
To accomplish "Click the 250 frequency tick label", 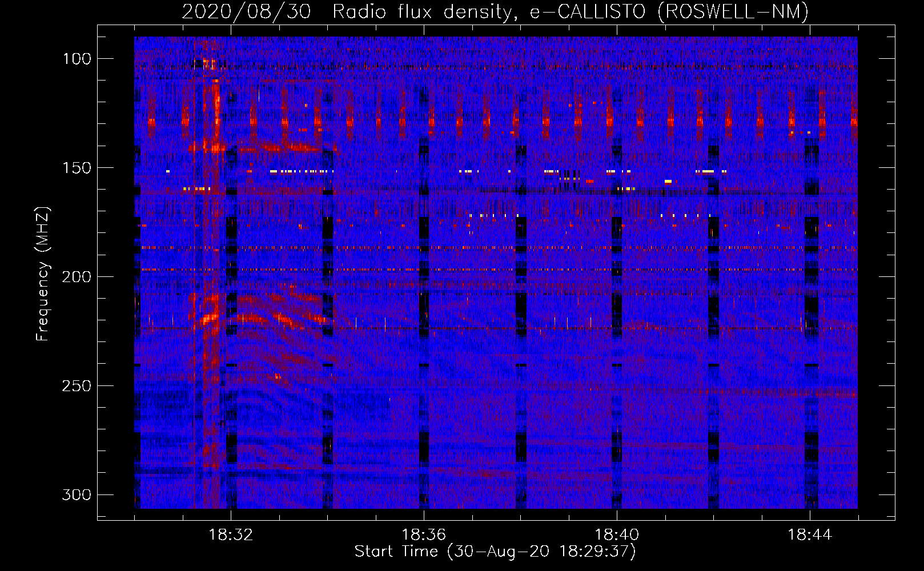I will tap(77, 386).
